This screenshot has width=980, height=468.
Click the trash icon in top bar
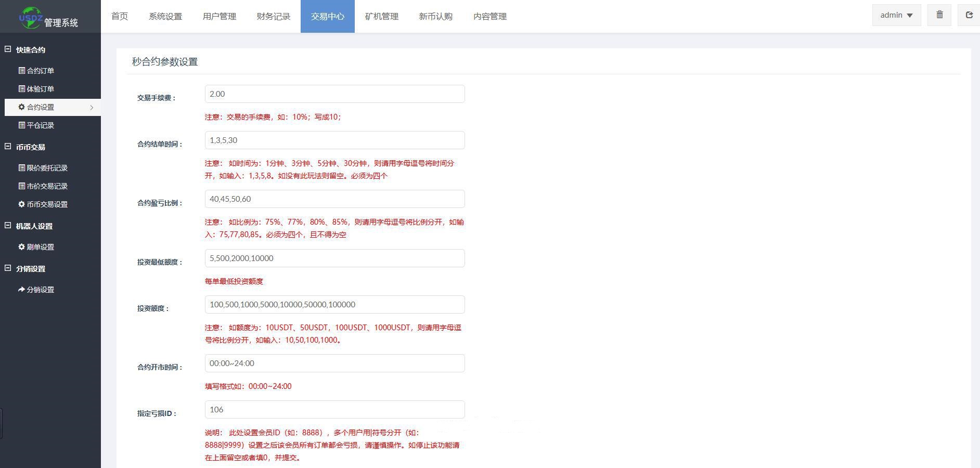[x=939, y=15]
